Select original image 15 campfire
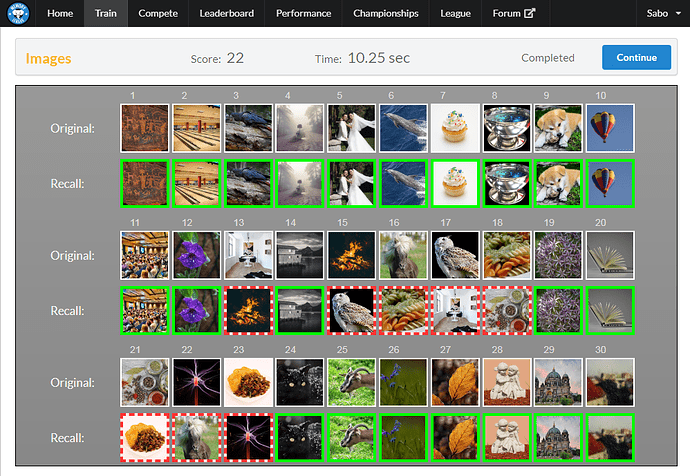The height and width of the screenshot is (476, 690). point(352,255)
